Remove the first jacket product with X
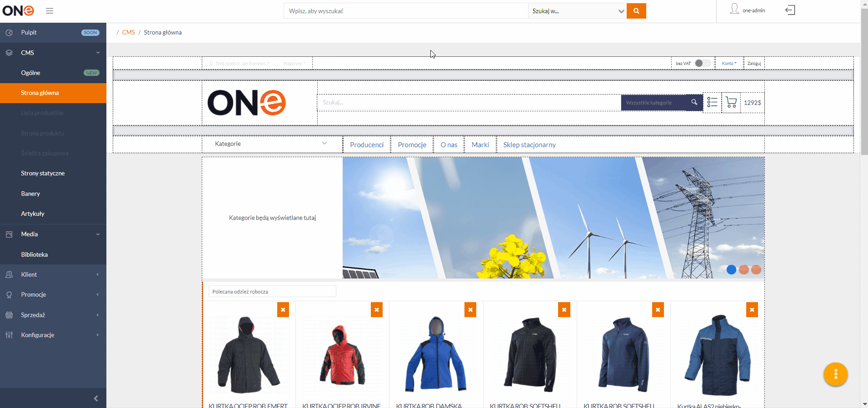Viewport: 868px width, 408px height. click(x=283, y=310)
